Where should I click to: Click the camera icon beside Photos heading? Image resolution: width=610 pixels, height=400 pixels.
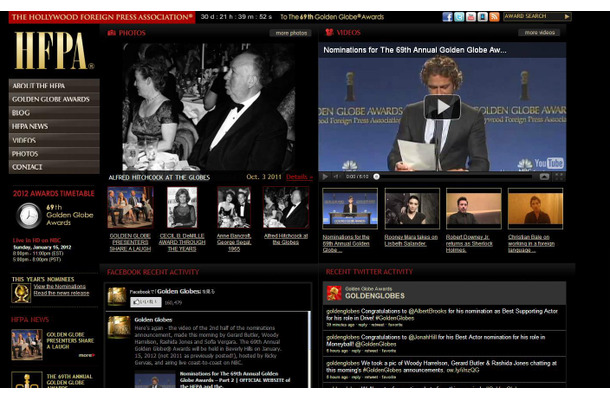pyautogui.click(x=112, y=33)
